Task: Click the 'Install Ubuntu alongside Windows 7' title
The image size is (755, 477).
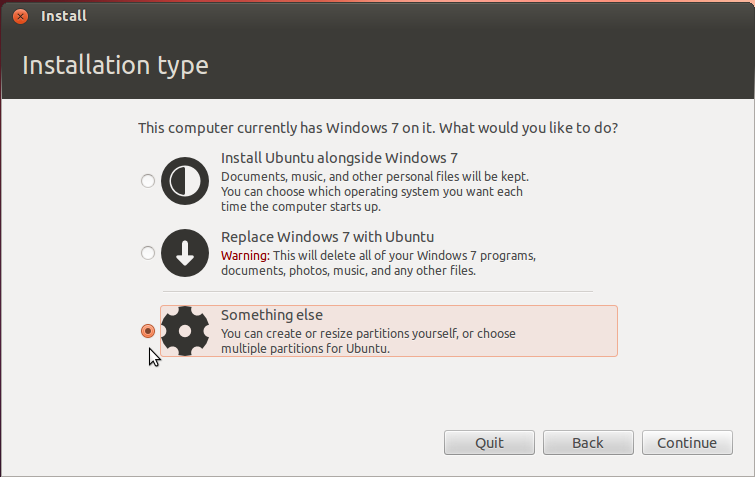Action: [x=339, y=158]
